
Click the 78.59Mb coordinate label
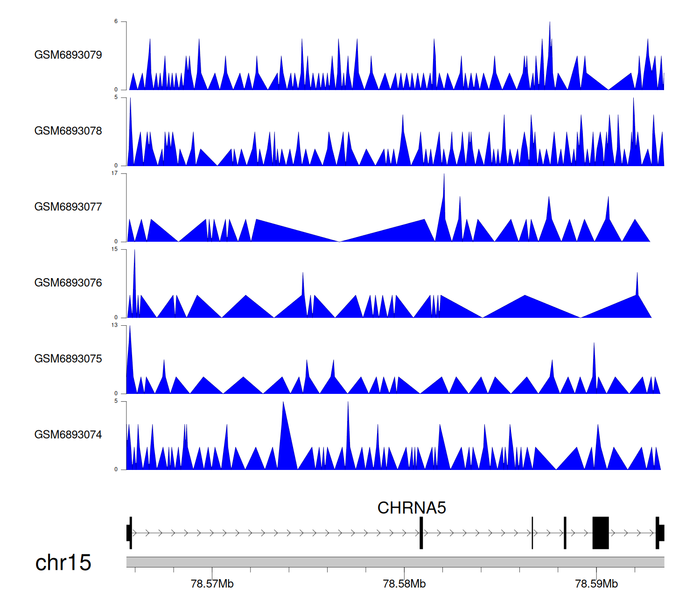pos(596,584)
